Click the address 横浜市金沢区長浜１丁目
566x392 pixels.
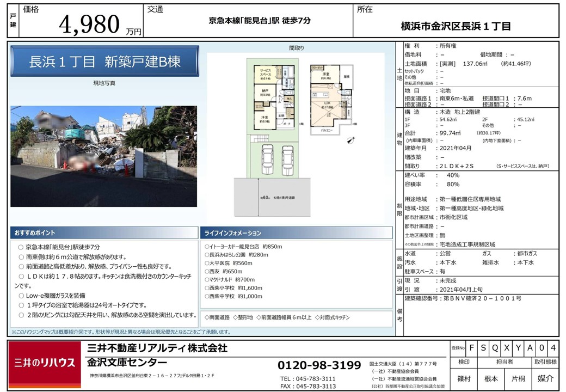(456, 26)
